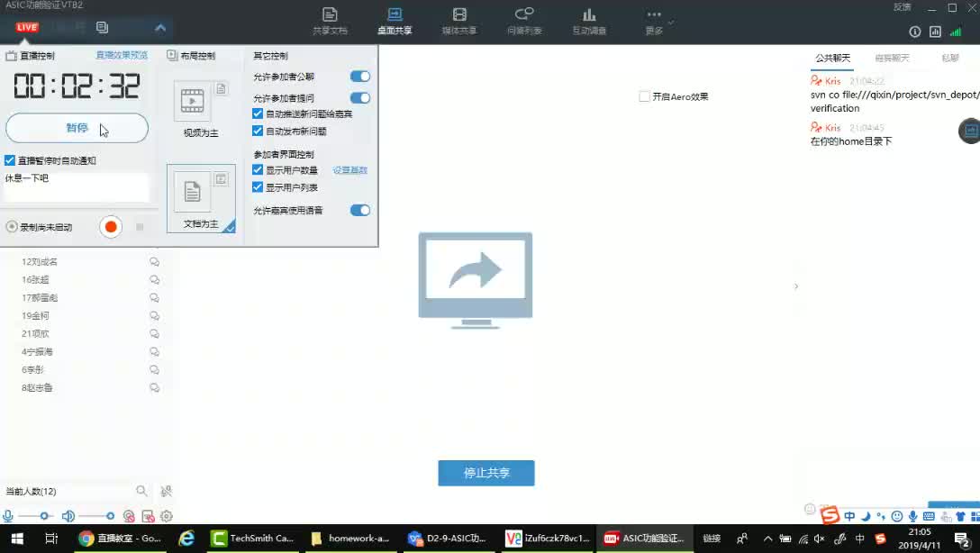
Task: Open the 互动调查 survey tool
Action: pos(589,21)
